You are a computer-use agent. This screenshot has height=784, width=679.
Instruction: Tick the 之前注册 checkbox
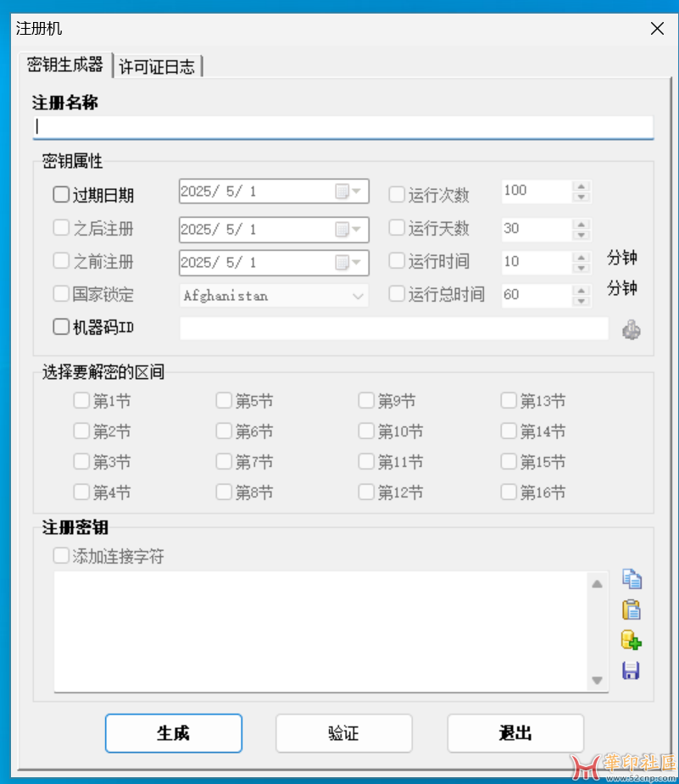click(x=61, y=261)
